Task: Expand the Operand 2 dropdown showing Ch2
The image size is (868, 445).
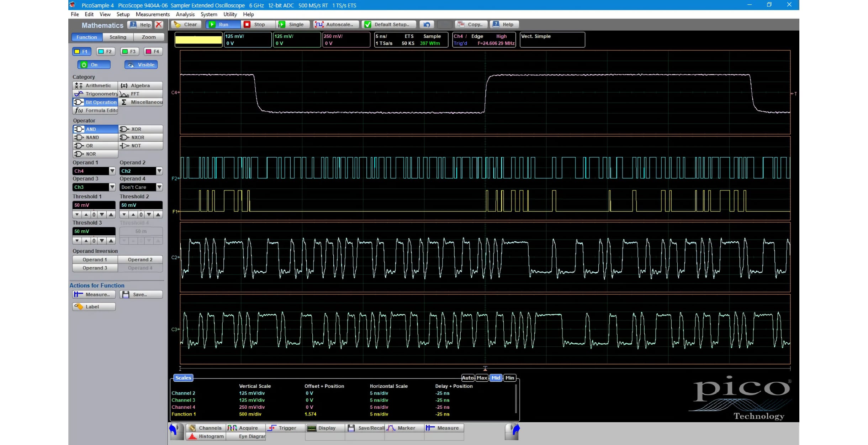Action: click(x=159, y=171)
